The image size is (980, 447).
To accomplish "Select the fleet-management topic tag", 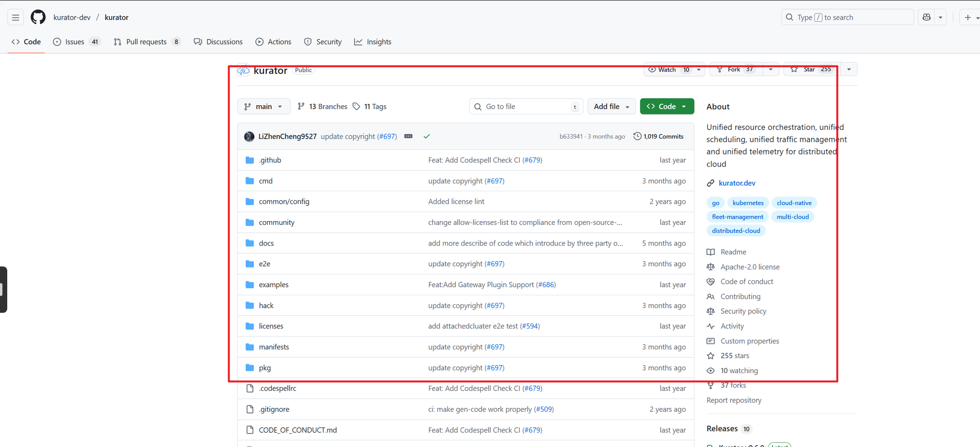I will [737, 217].
